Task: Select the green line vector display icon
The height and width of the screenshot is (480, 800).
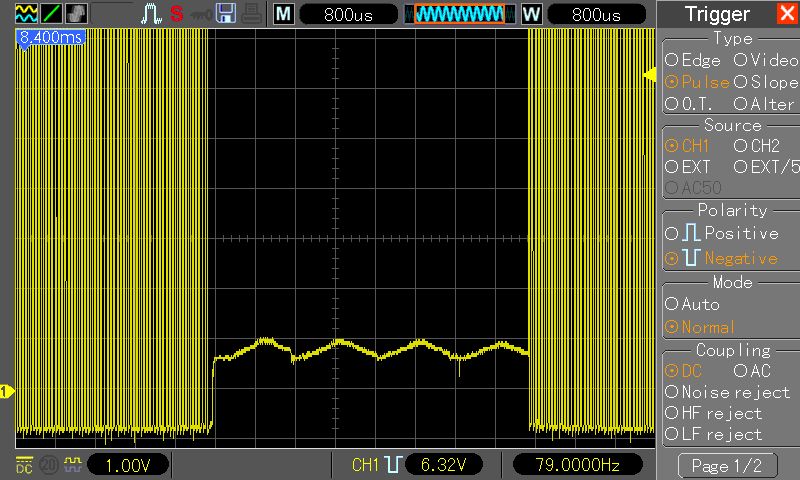Action: (x=51, y=14)
